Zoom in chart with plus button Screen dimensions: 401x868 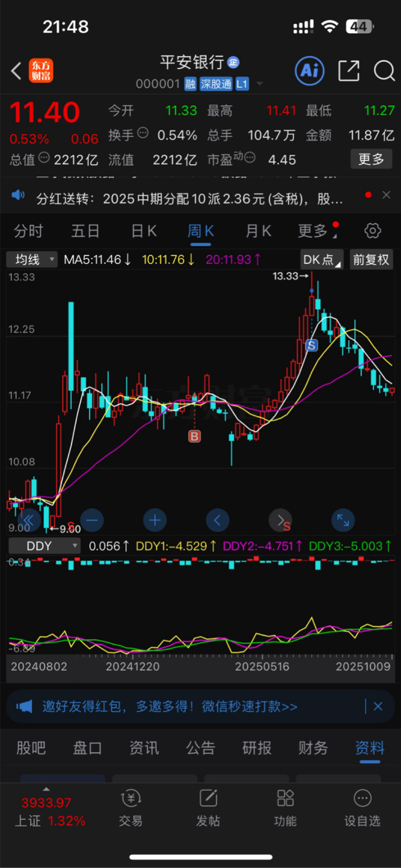(155, 520)
